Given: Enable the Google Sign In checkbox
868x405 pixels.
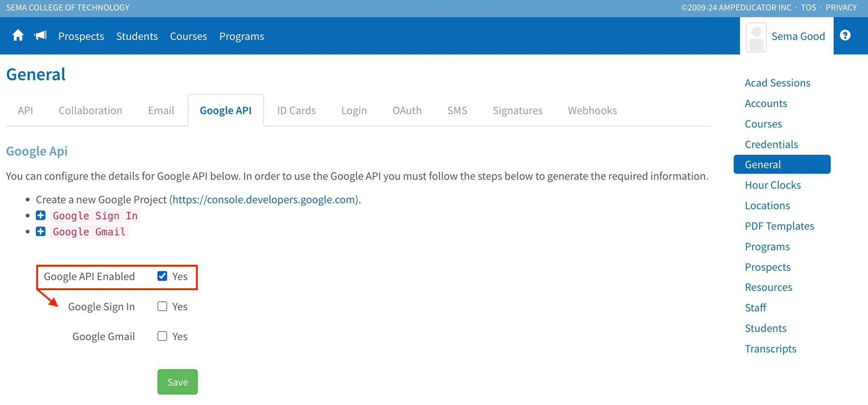Looking at the screenshot, I should point(162,306).
